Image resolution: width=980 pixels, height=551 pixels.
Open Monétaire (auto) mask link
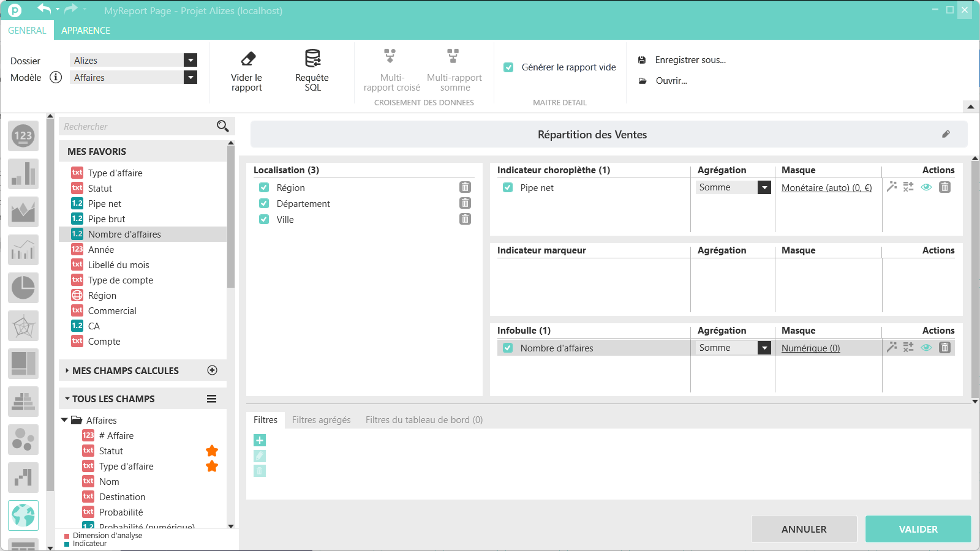(x=826, y=188)
